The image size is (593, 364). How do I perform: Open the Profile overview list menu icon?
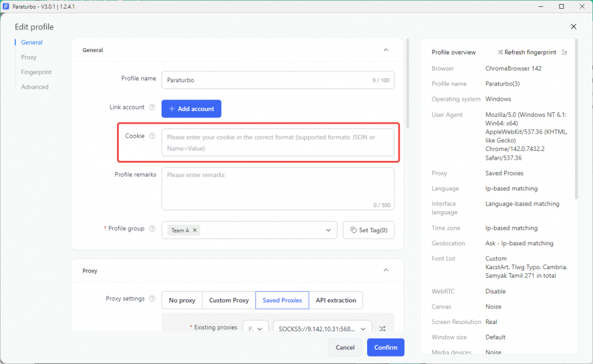[564, 52]
